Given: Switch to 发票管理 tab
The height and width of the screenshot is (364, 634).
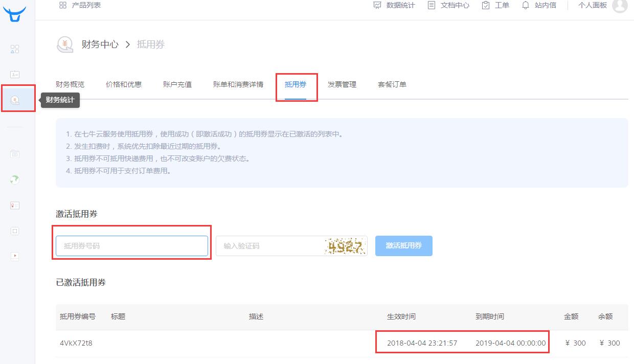Looking at the screenshot, I should click(x=342, y=84).
